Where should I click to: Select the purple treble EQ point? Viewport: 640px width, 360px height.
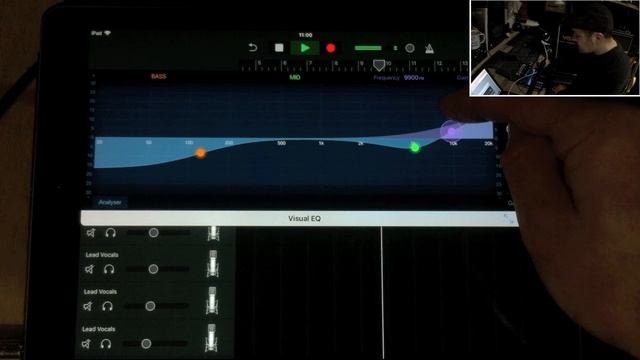coord(451,131)
